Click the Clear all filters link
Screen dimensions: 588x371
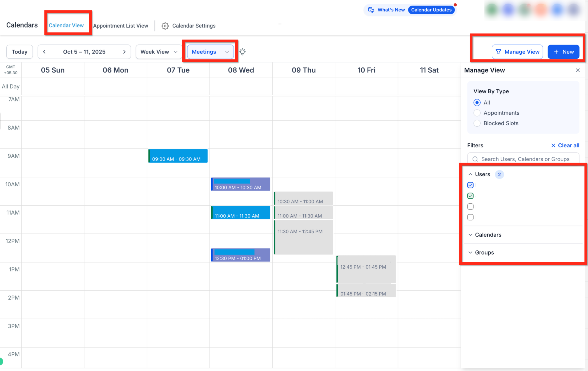point(565,146)
